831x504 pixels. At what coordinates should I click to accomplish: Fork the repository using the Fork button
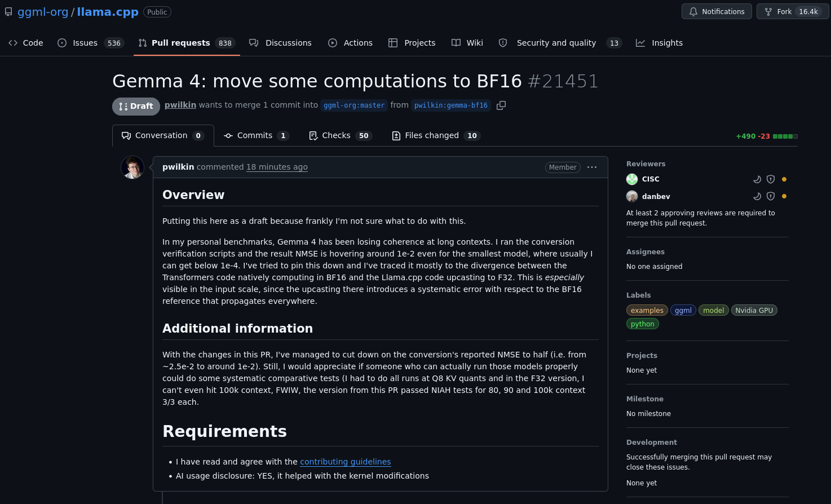793,12
